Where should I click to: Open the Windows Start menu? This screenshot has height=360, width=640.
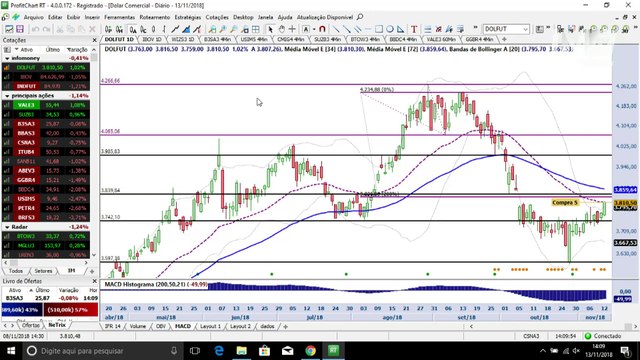tap(11, 351)
